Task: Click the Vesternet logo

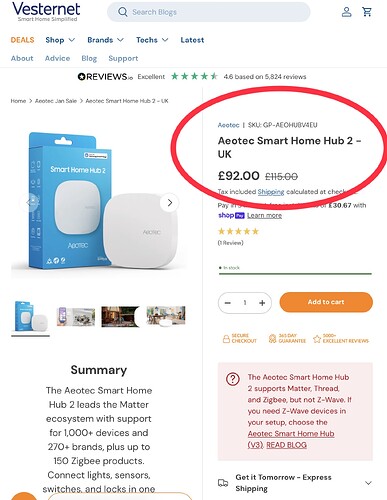Action: point(46,11)
